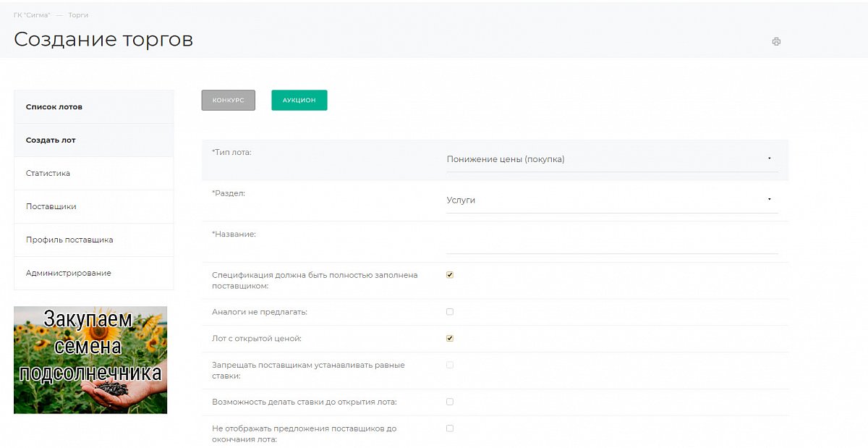The width and height of the screenshot is (868, 448).
Task: Toggle Лот с открытой ценой checkbox
Action: [x=450, y=338]
